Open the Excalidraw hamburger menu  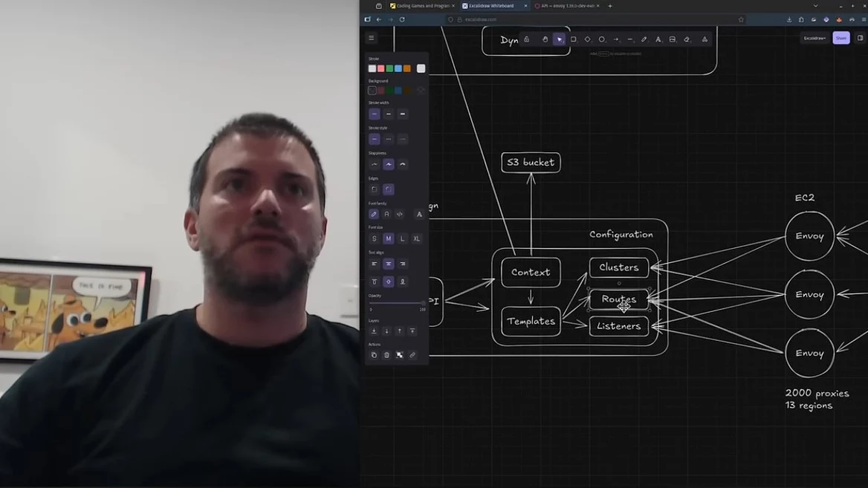pyautogui.click(x=372, y=38)
